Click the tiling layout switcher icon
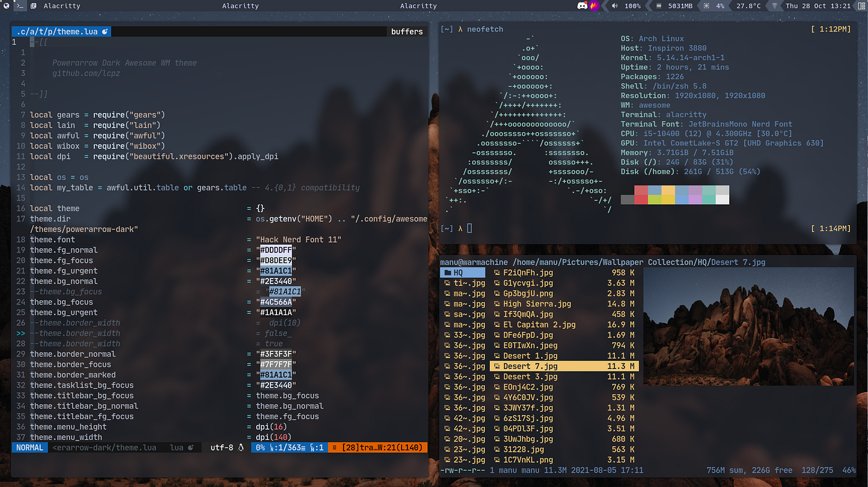 coord(861,6)
